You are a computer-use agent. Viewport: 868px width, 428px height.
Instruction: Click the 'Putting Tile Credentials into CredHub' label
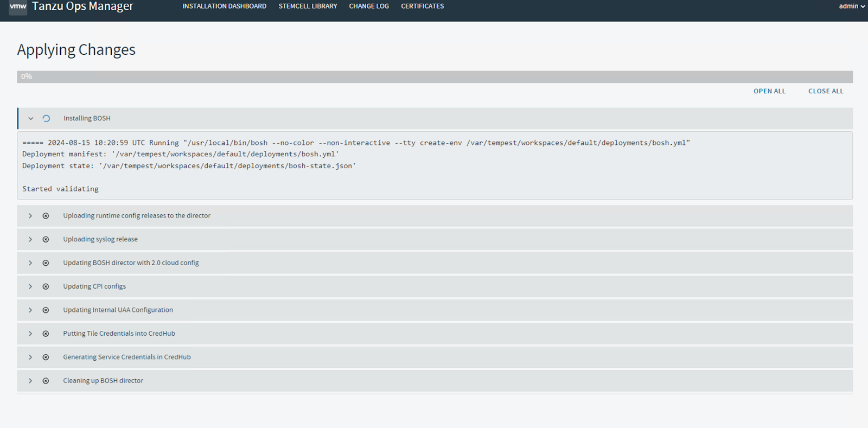click(x=119, y=334)
